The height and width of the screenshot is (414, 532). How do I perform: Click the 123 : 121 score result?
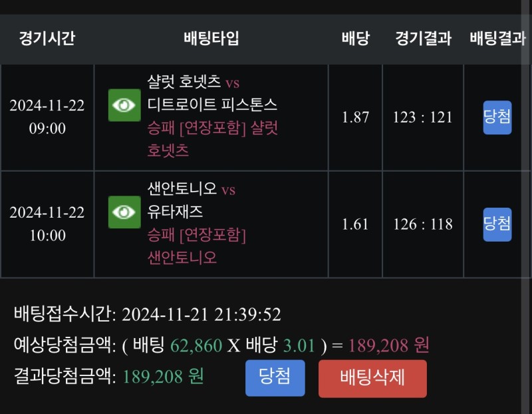[422, 118]
